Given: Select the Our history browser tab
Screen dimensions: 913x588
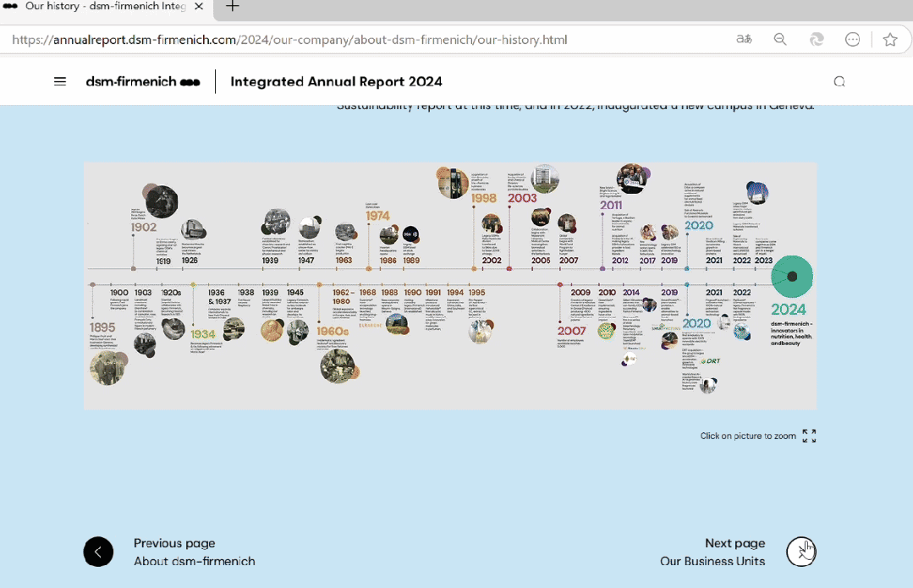Looking at the screenshot, I should (102, 7).
